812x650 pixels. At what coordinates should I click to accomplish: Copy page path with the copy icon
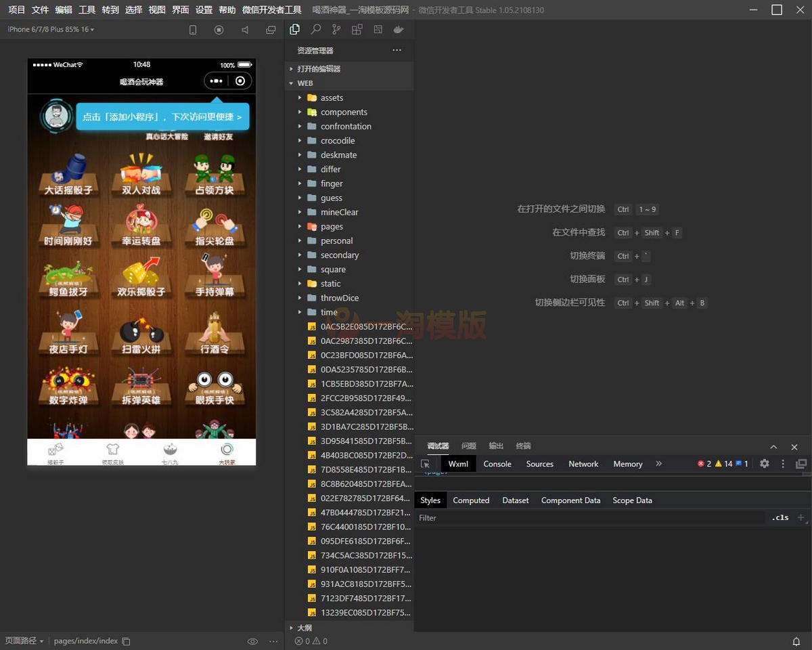(x=126, y=641)
